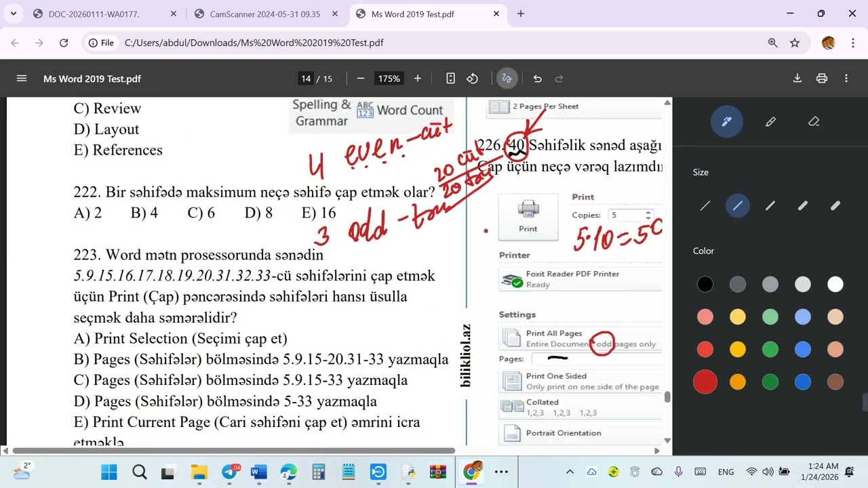Zoom out of the PDF with minus button
This screenshot has height=488, width=868.
click(x=361, y=79)
